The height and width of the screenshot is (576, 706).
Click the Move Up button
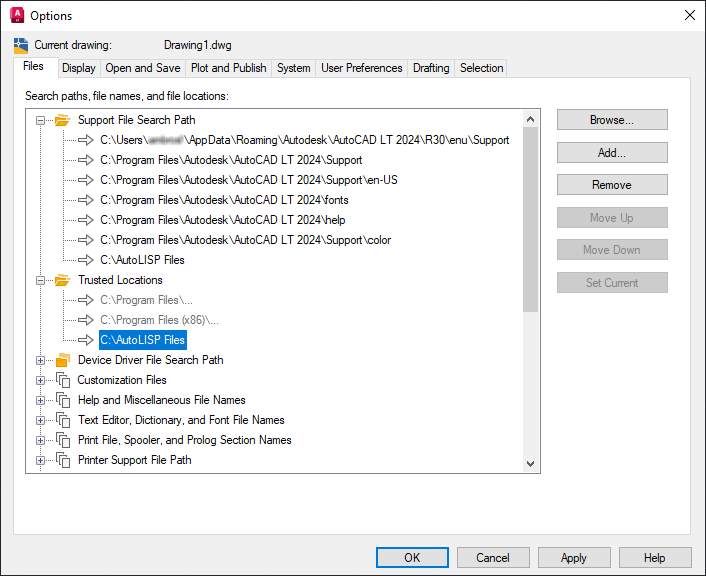point(612,218)
